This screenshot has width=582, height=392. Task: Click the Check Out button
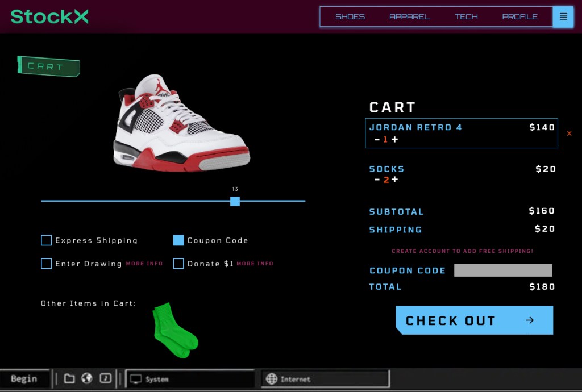tap(475, 320)
